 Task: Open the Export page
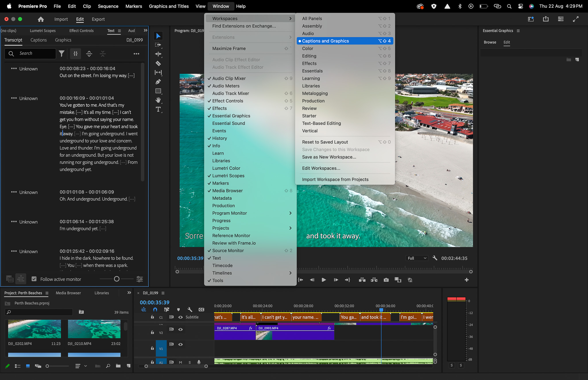tap(98, 19)
